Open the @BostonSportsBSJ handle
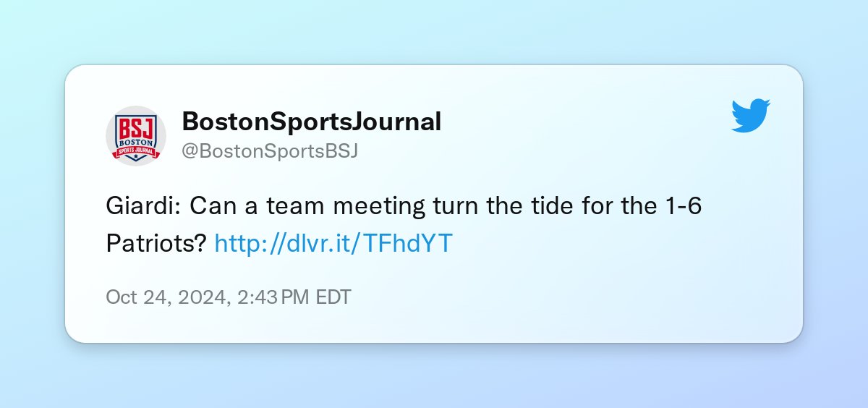Image resolution: width=868 pixels, height=408 pixels. 270,151
